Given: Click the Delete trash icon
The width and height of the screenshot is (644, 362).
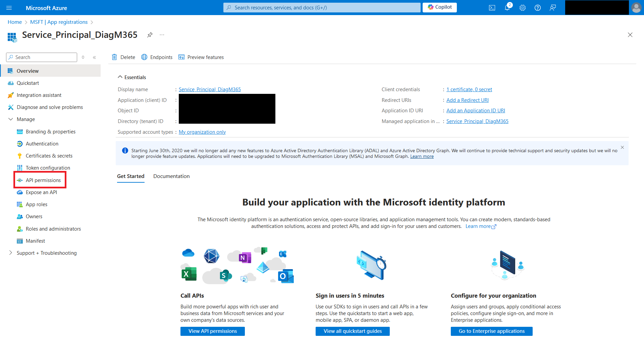Looking at the screenshot, I should click(x=114, y=57).
